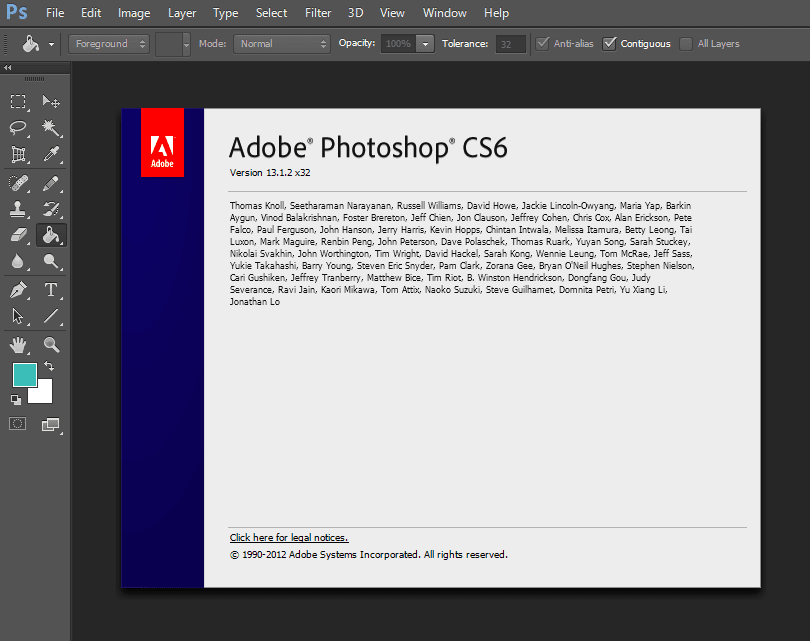Toggle Quick Mask mode
This screenshot has height=641, width=810.
[18, 424]
